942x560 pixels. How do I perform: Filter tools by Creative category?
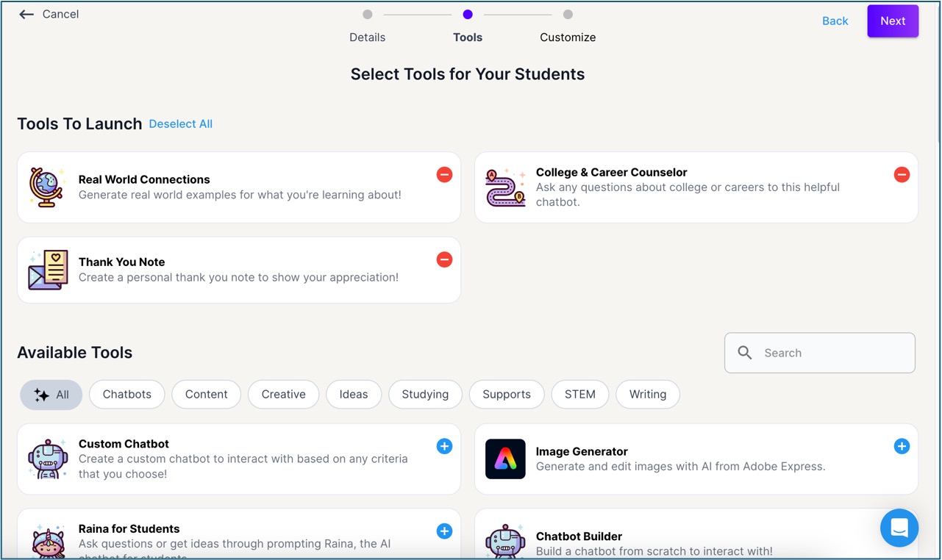[283, 395]
